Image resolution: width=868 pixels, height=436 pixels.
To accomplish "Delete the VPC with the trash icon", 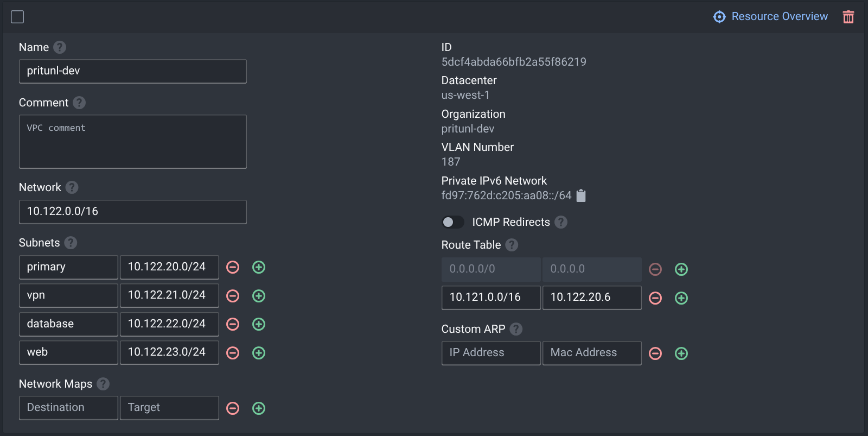I will point(848,17).
